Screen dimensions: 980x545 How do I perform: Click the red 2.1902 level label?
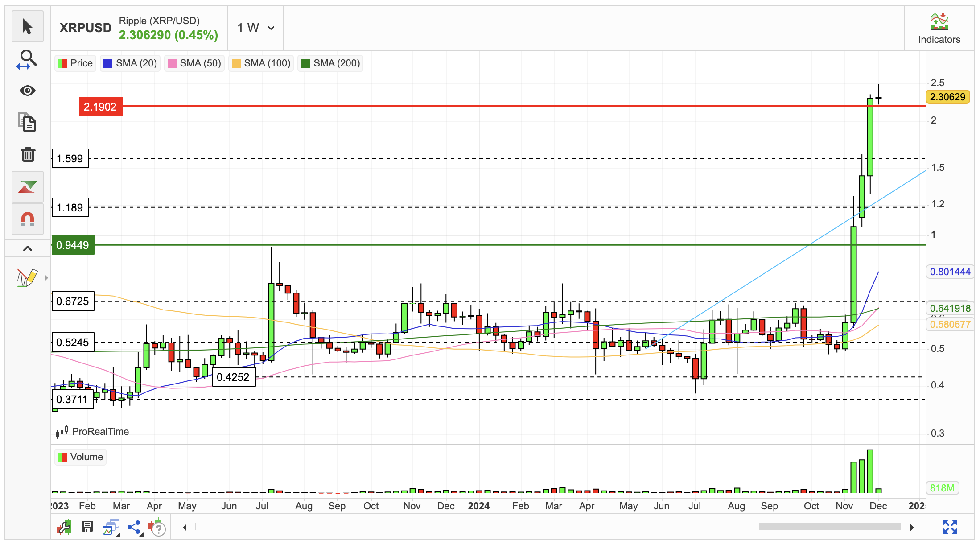[101, 107]
